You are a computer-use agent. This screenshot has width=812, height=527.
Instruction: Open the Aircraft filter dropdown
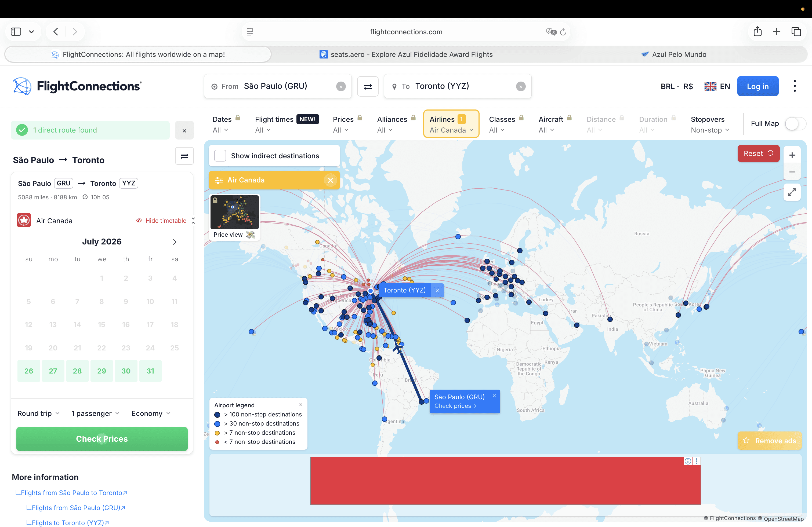pos(555,125)
